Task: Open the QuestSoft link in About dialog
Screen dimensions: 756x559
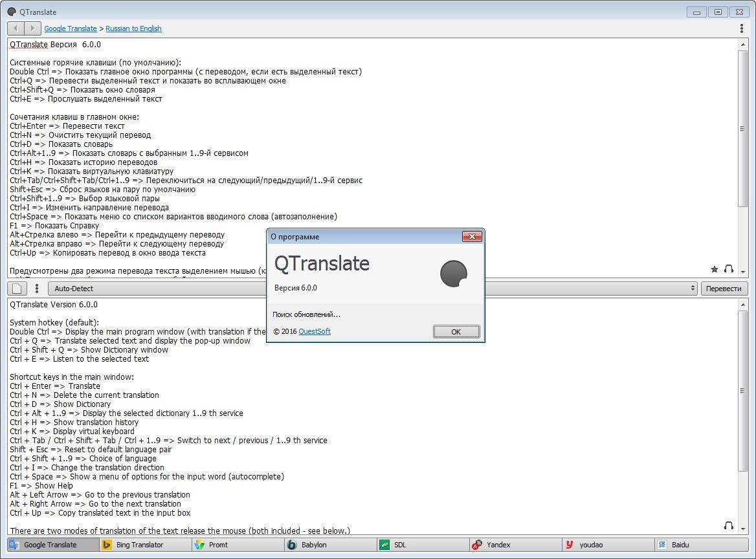Action: (315, 331)
